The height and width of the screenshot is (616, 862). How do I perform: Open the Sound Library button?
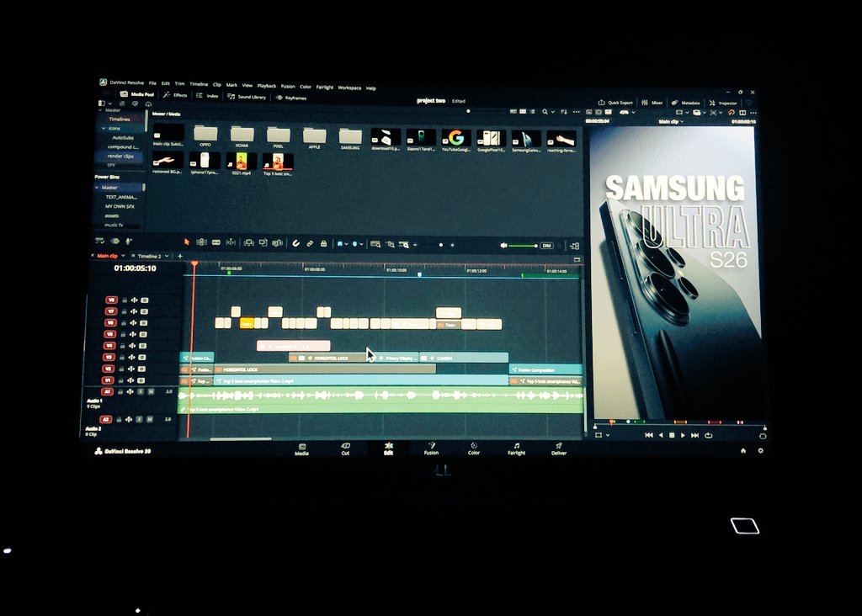tap(247, 97)
